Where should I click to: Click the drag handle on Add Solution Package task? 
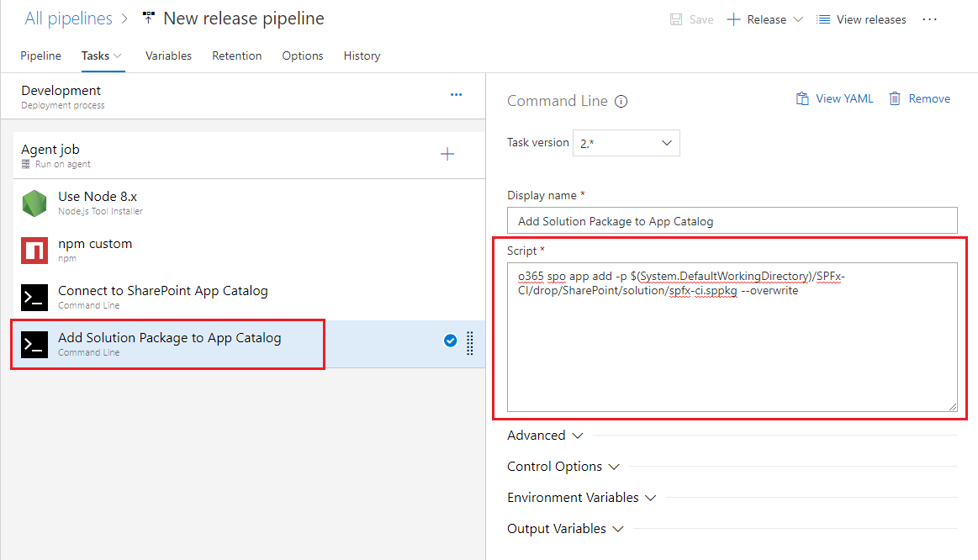tap(470, 343)
